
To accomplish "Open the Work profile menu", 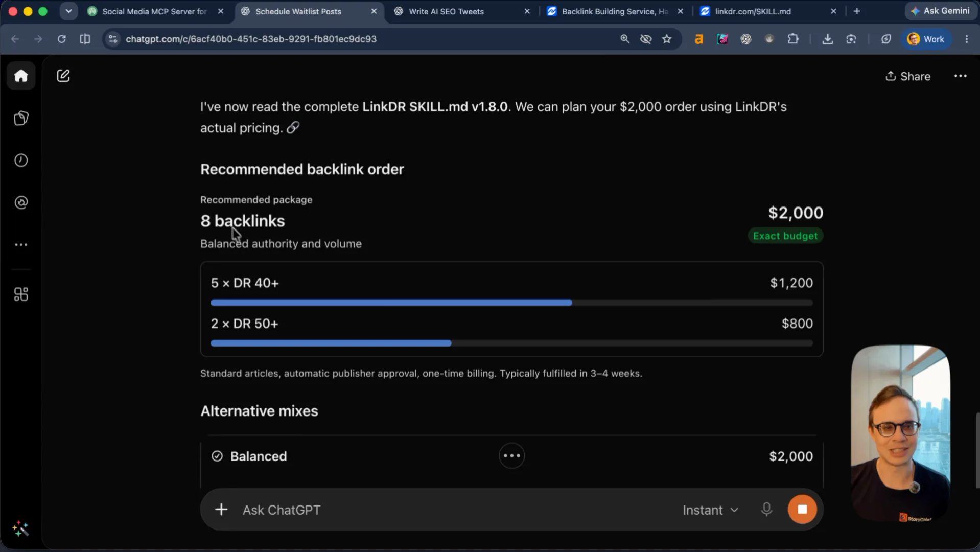I will click(x=926, y=39).
